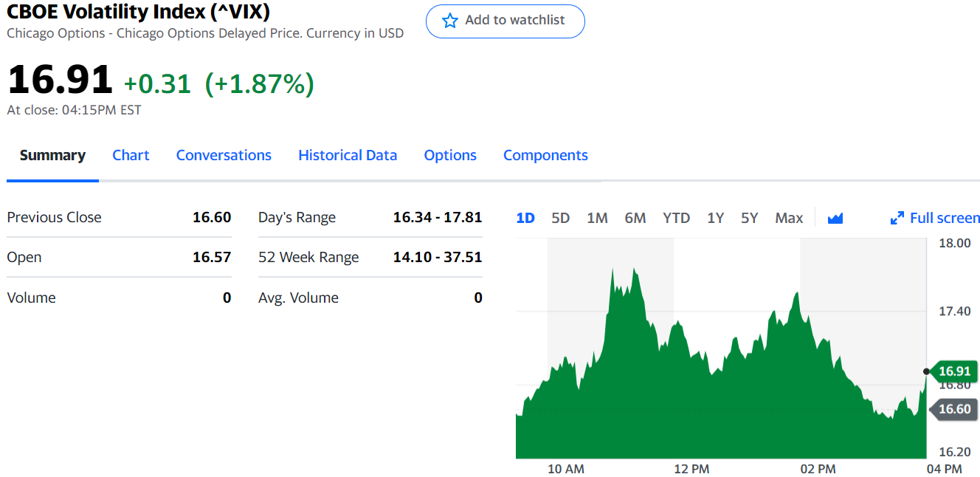Click the star icon in Add to watchlist
Viewport: 980px width, 477px height.
(449, 21)
